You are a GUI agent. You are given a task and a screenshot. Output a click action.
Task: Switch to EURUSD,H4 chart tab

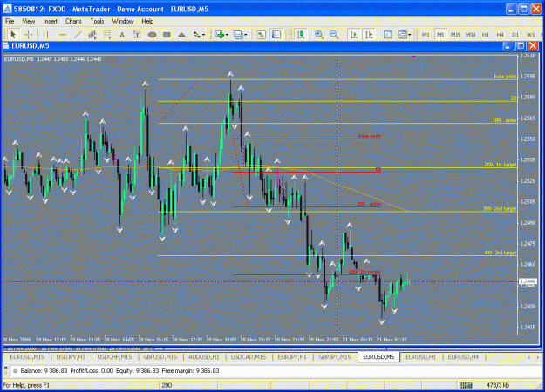click(x=463, y=357)
